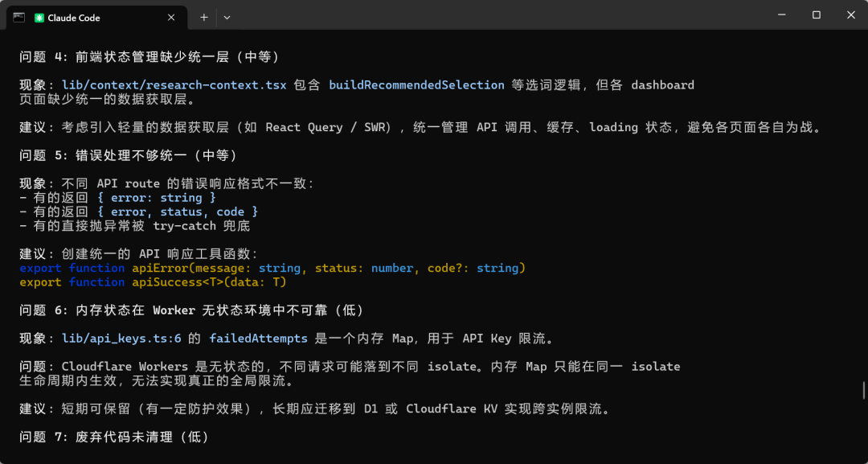Click the failedAttempts identifier text

[259, 339]
